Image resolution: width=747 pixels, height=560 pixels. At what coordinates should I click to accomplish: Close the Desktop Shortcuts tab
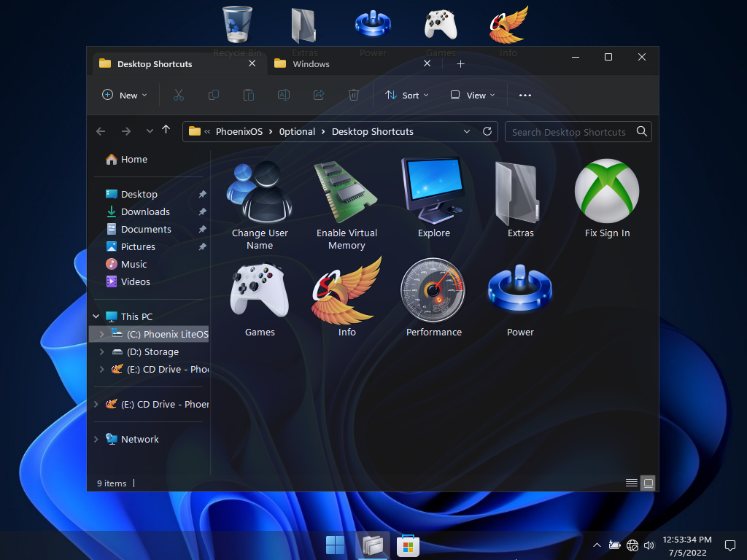(252, 63)
